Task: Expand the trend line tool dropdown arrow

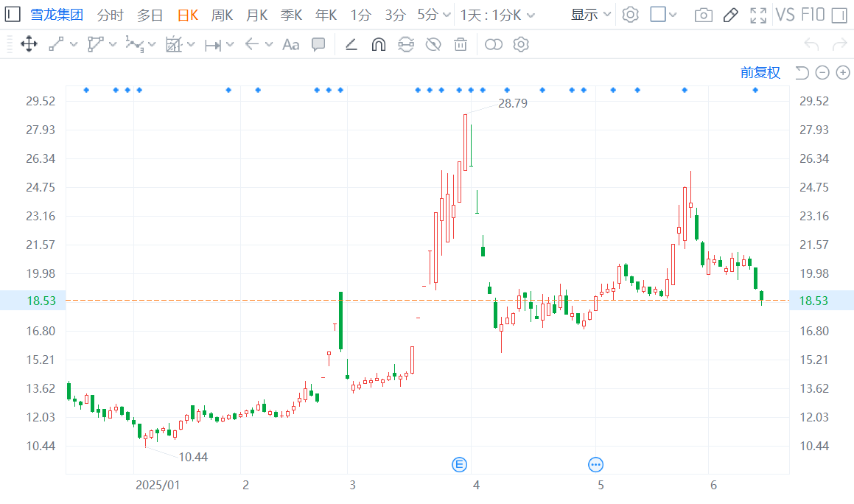Action: 74,45
